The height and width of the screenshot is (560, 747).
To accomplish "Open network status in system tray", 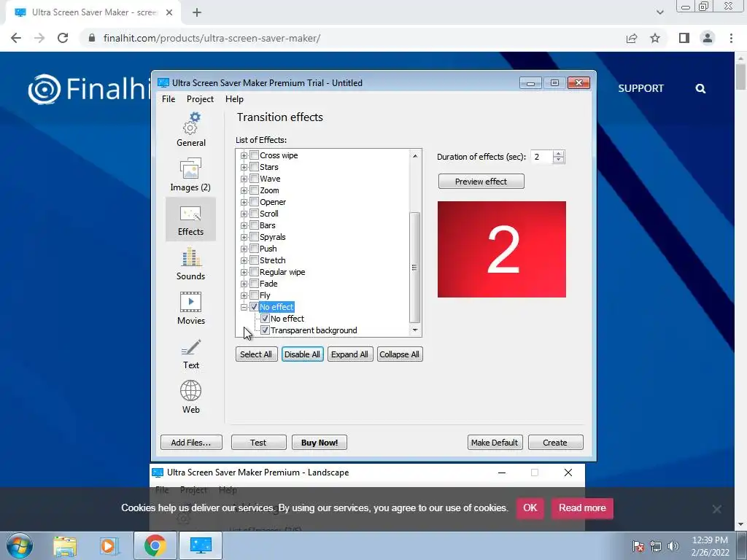I will tap(656, 546).
